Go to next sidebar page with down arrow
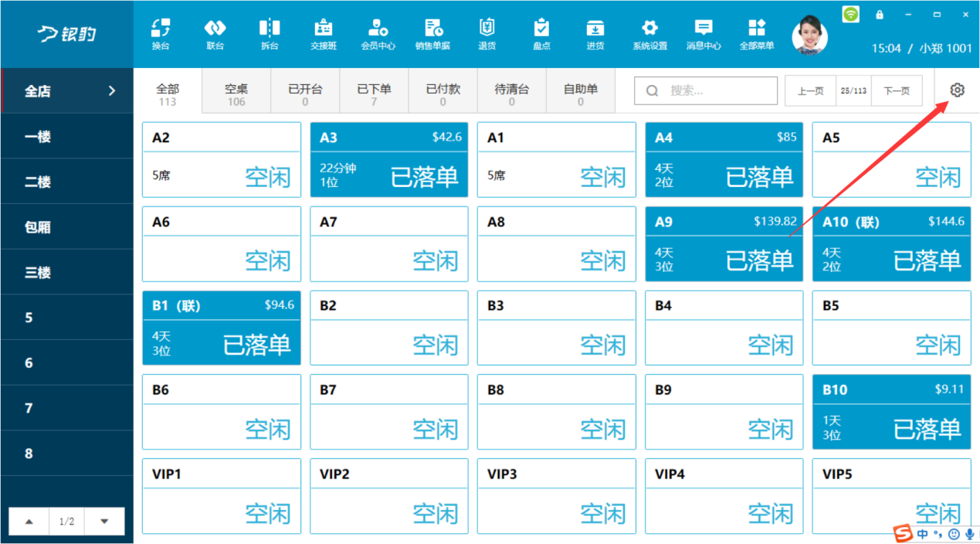 pos(104,522)
